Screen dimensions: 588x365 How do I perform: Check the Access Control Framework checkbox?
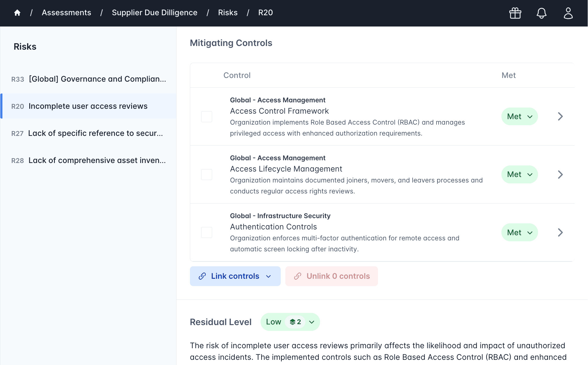click(x=207, y=116)
